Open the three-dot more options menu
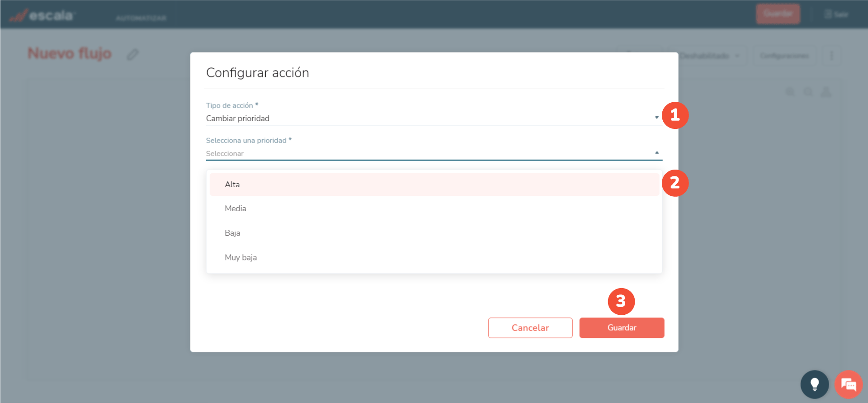The width and height of the screenshot is (868, 403). tap(831, 56)
